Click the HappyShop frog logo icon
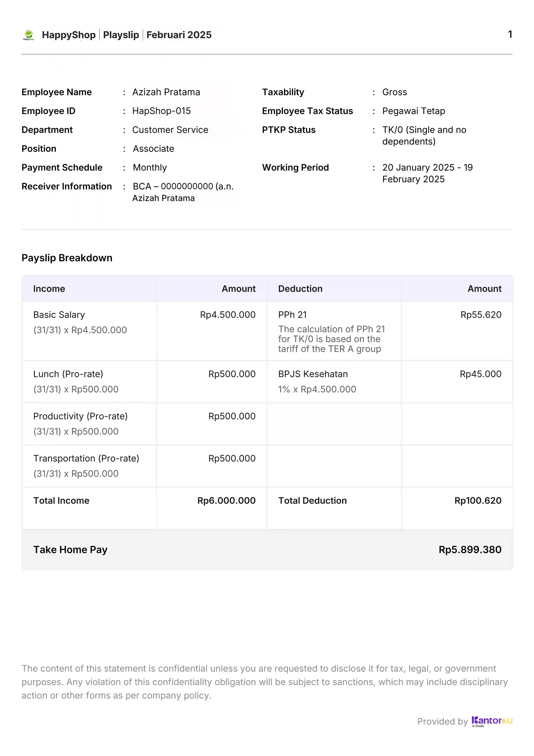Image resolution: width=534 pixels, height=756 pixels. [x=29, y=34]
